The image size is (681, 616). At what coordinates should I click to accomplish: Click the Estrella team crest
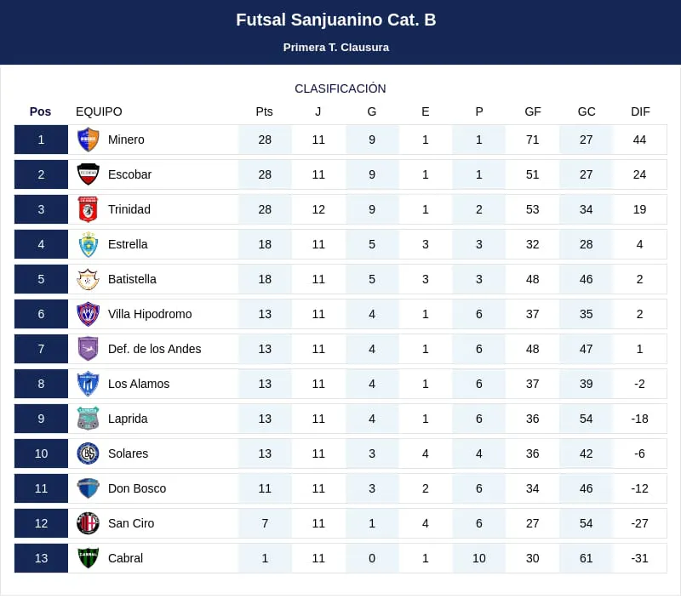pos(89,244)
